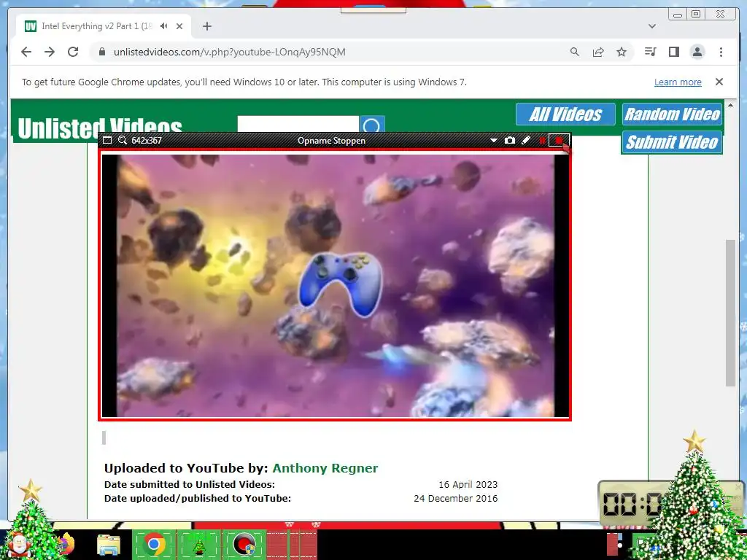
Task: Click the date 24 December 2016
Action: point(455,499)
